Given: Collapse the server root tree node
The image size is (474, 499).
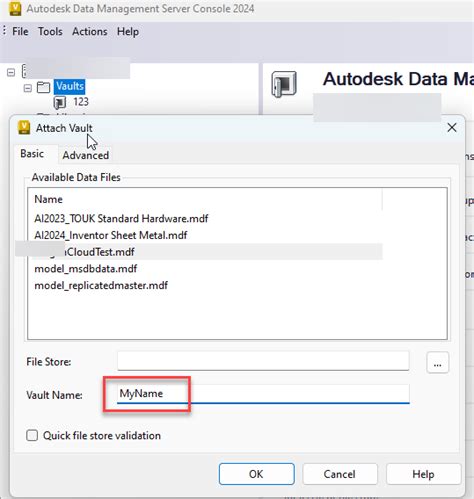Looking at the screenshot, I should [11, 72].
